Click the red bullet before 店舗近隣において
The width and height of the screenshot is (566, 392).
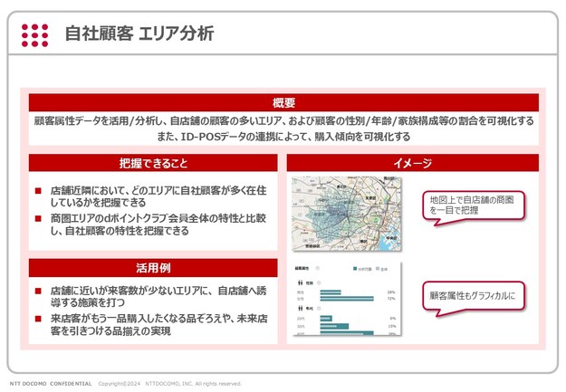point(38,191)
